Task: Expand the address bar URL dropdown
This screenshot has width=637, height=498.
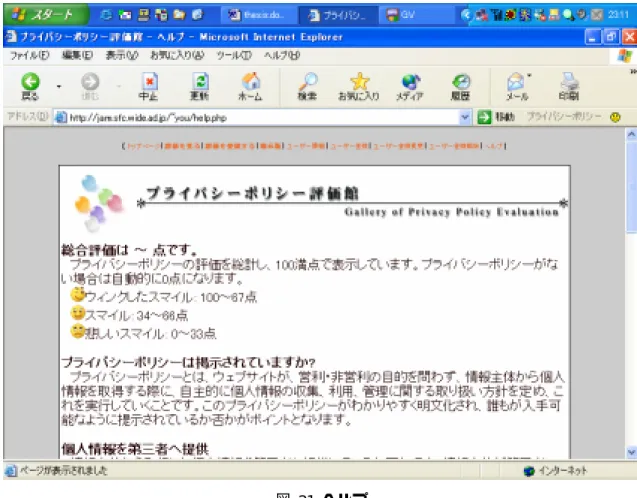Action: pyautogui.click(x=465, y=117)
